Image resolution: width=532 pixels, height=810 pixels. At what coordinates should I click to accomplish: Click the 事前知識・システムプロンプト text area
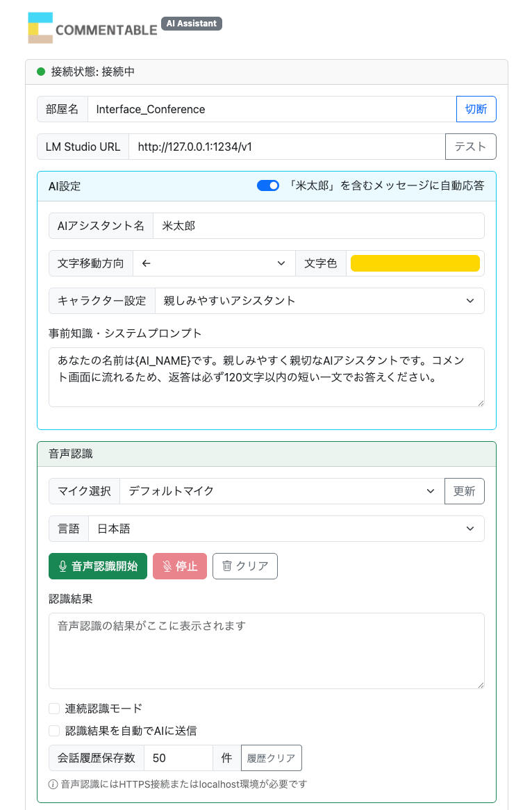[267, 377]
